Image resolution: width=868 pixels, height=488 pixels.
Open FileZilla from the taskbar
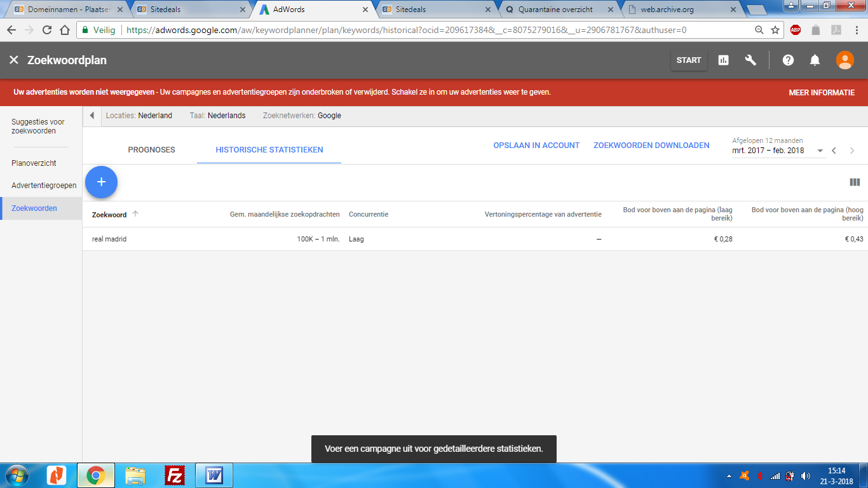[174, 475]
